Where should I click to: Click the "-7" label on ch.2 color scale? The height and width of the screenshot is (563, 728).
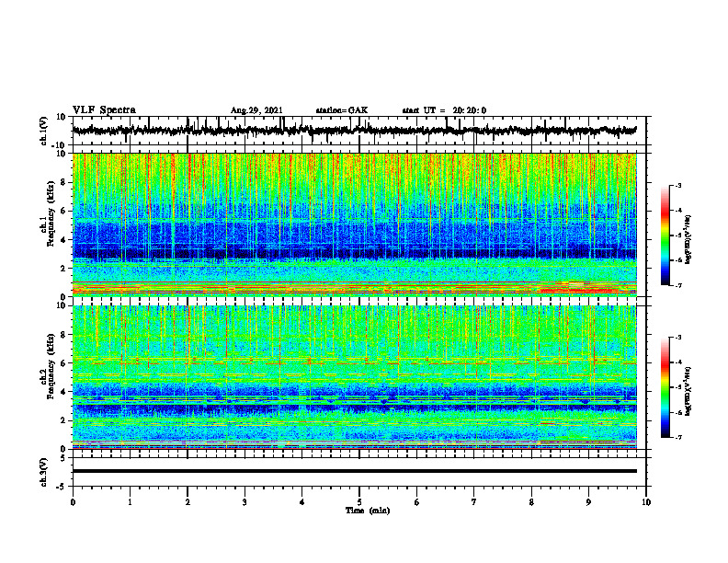click(x=678, y=437)
